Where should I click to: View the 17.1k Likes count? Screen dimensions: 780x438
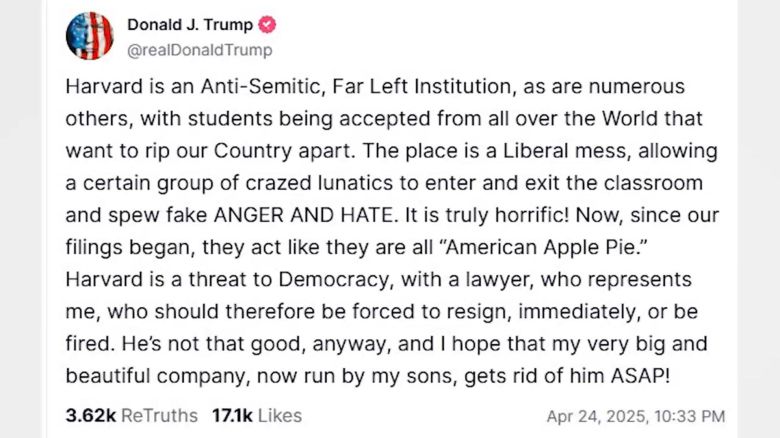pyautogui.click(x=232, y=416)
